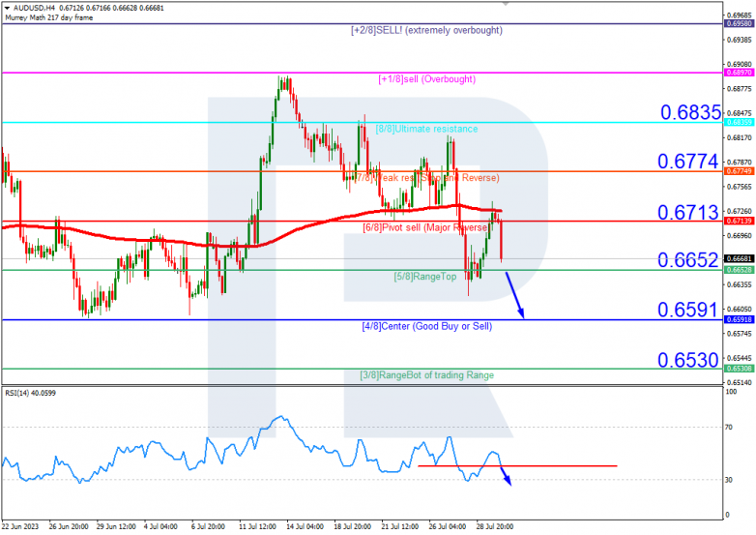
Task: Click the [4/8]Center Good Buy or Sell label
Action: coord(426,326)
